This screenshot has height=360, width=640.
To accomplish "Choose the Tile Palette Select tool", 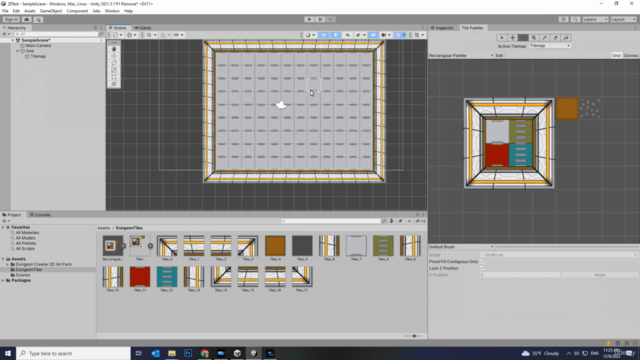I will click(502, 38).
